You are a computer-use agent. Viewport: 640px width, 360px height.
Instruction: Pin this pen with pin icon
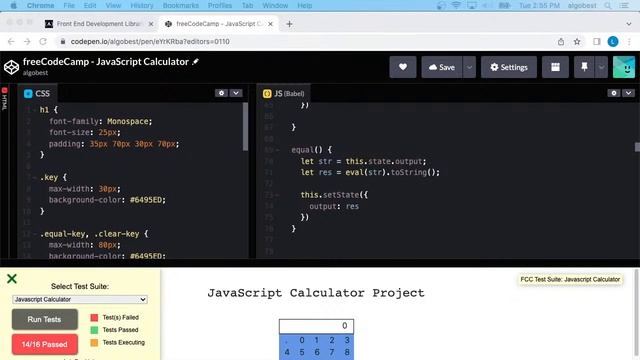click(x=584, y=67)
